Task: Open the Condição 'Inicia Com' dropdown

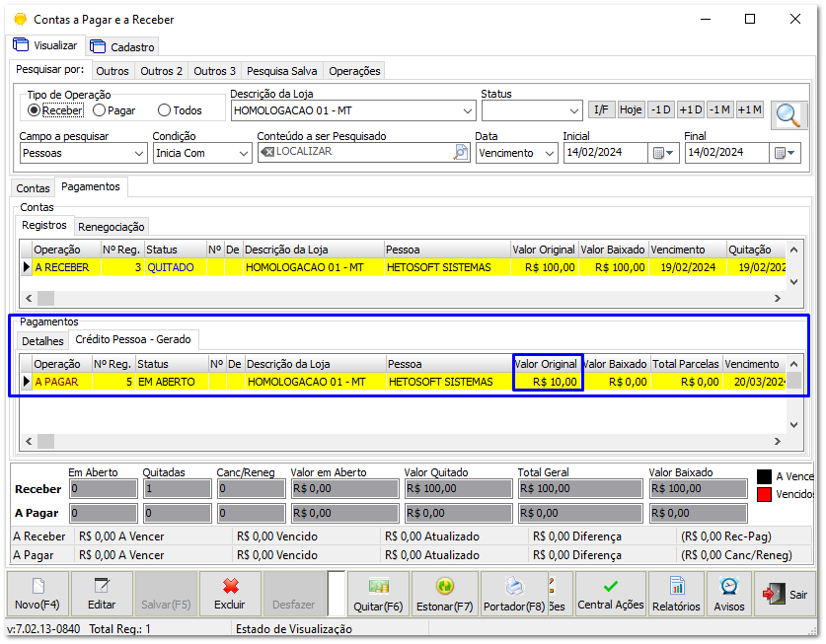Action: (x=244, y=154)
